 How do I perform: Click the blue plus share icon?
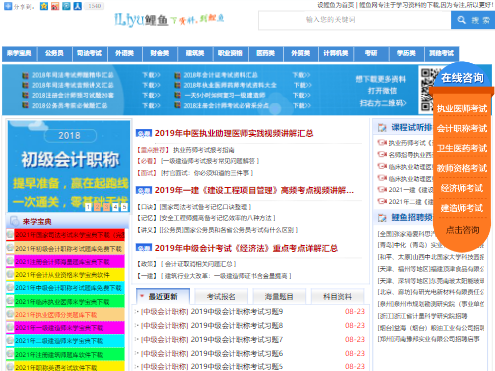[8, 6]
